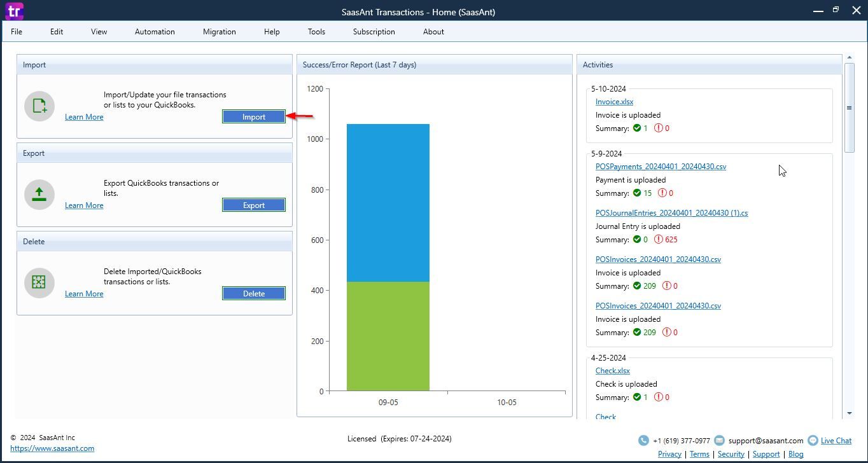This screenshot has height=463, width=868.
Task: Open the Help menu
Action: [x=272, y=31]
